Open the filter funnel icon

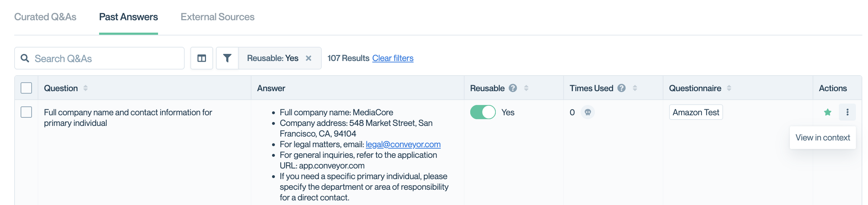[x=227, y=58]
